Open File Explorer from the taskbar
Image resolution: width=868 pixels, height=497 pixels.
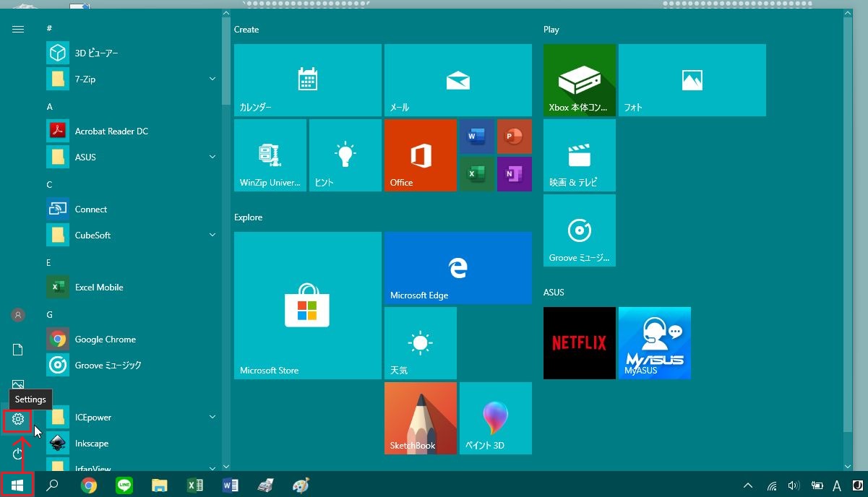tap(160, 485)
